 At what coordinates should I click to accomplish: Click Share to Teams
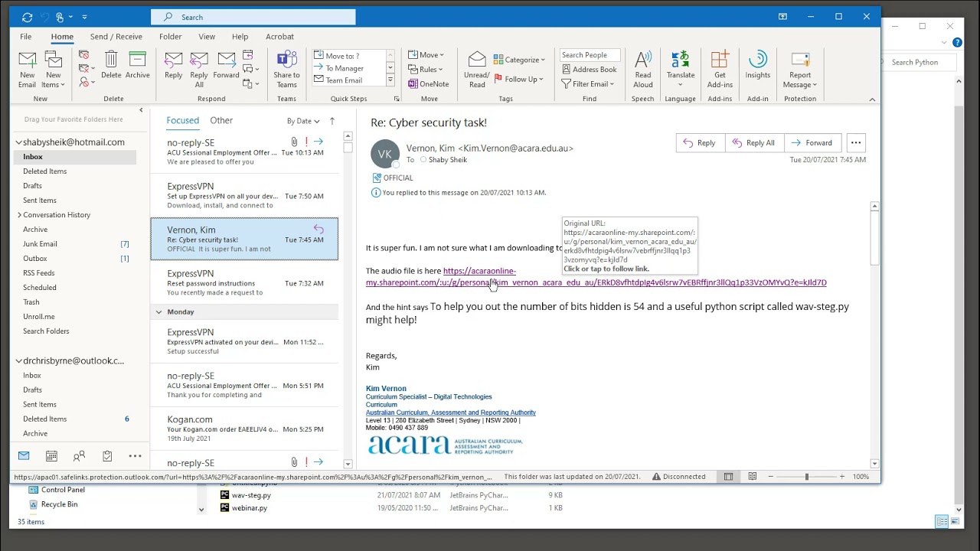286,70
